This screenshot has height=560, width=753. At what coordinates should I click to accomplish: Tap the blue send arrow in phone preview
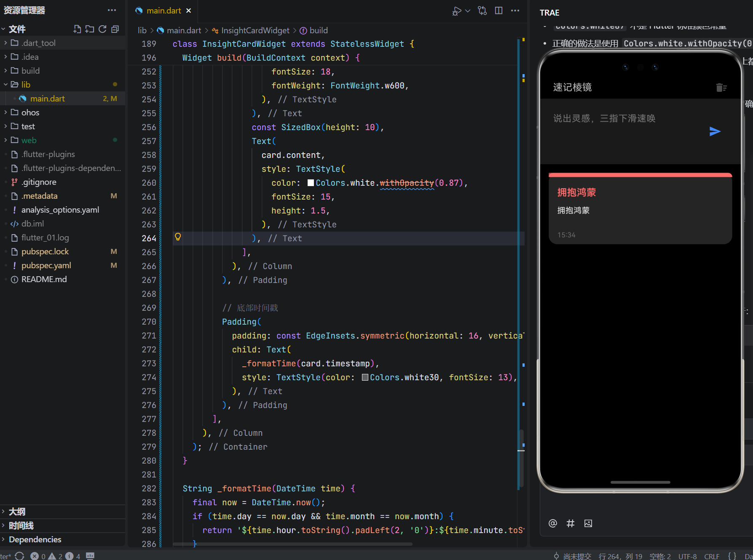[x=715, y=131]
